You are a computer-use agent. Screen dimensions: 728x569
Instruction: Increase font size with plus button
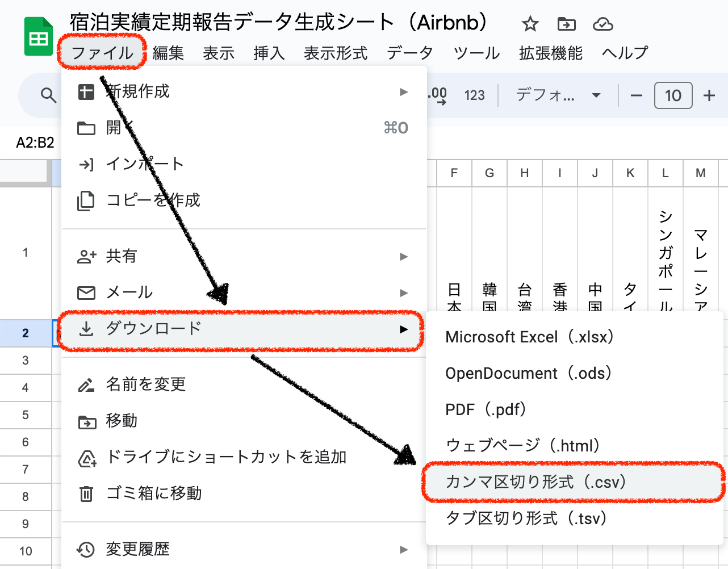(x=709, y=95)
